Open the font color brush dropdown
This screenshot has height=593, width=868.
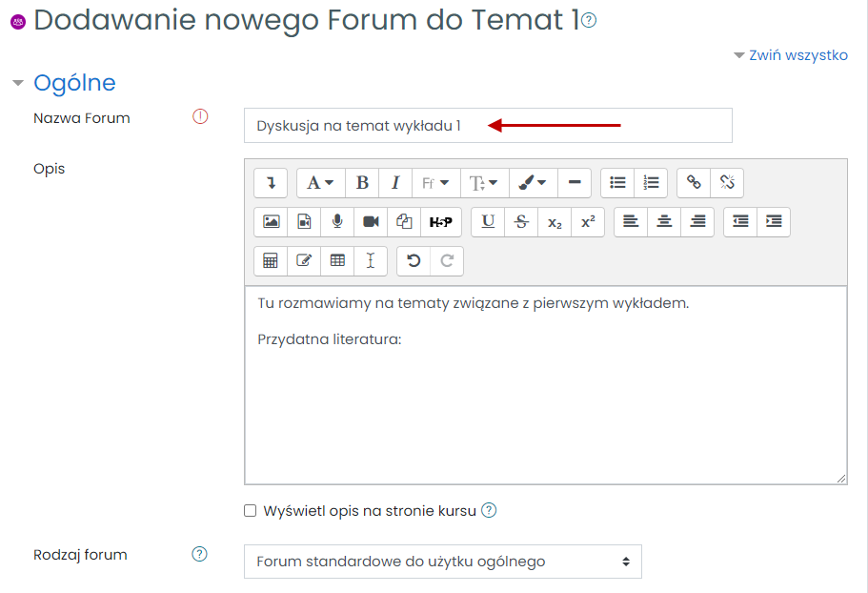click(x=532, y=183)
